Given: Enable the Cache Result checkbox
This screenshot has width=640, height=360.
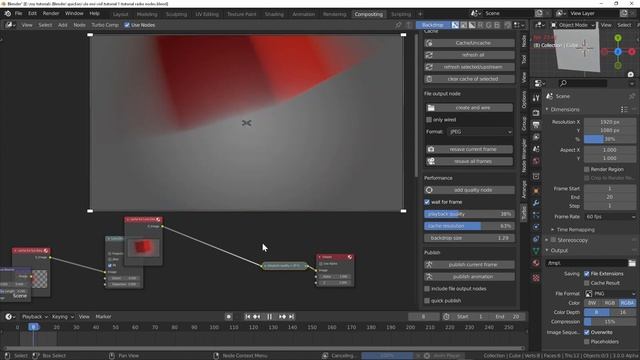Looking at the screenshot, I should pos(587,283).
